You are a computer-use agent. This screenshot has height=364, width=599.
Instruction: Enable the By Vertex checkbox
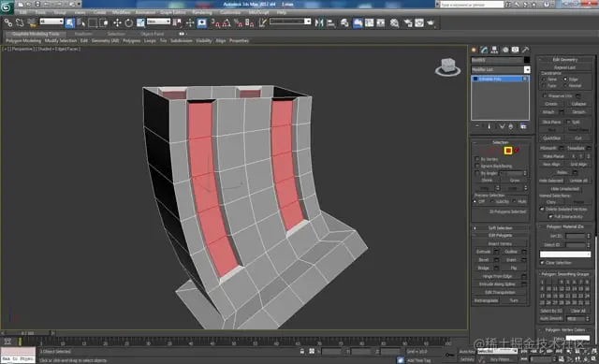click(x=476, y=159)
